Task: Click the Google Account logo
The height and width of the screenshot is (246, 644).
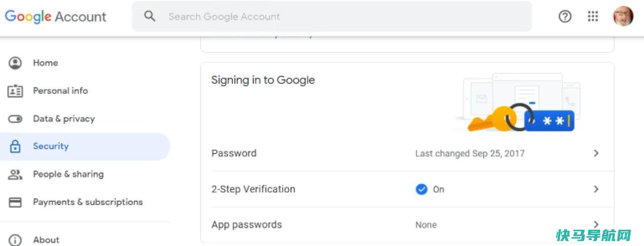Action: [56, 16]
